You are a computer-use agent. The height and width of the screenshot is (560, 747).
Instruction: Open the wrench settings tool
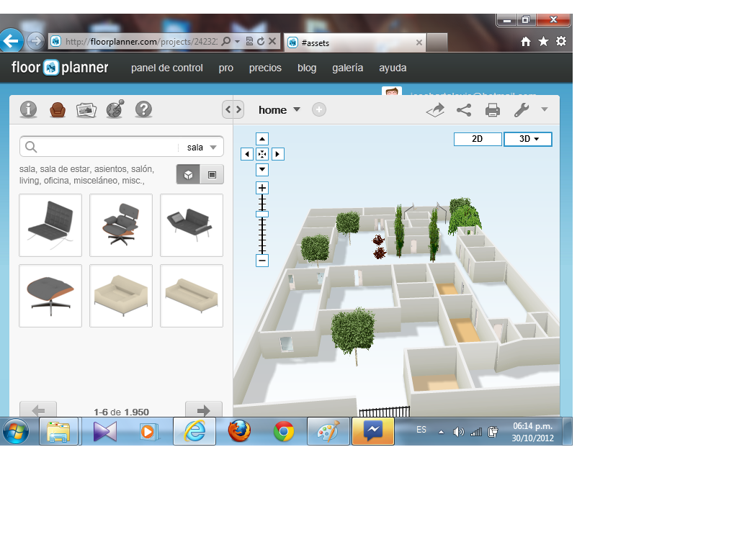click(522, 110)
